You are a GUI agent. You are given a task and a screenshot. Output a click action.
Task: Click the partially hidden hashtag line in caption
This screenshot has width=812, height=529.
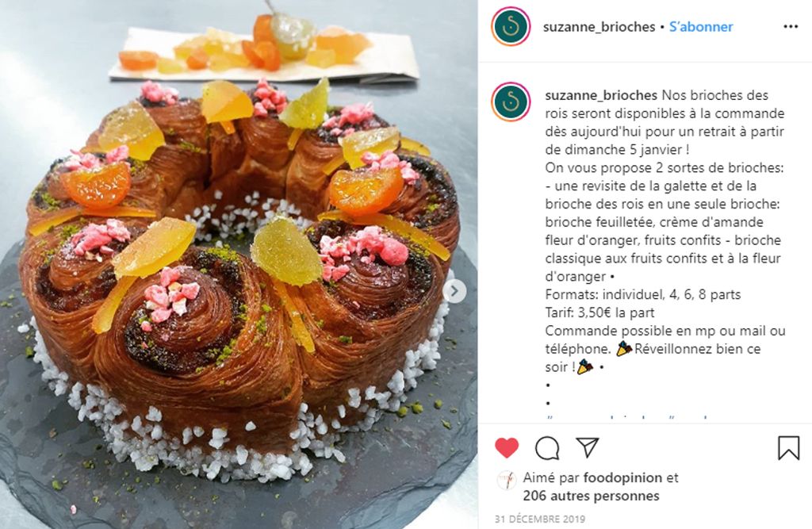(x=626, y=416)
